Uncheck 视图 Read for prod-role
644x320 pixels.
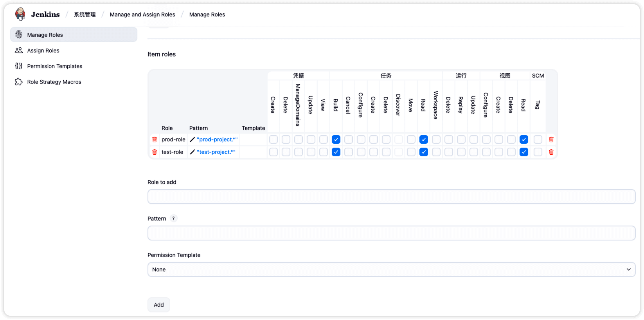tap(524, 139)
